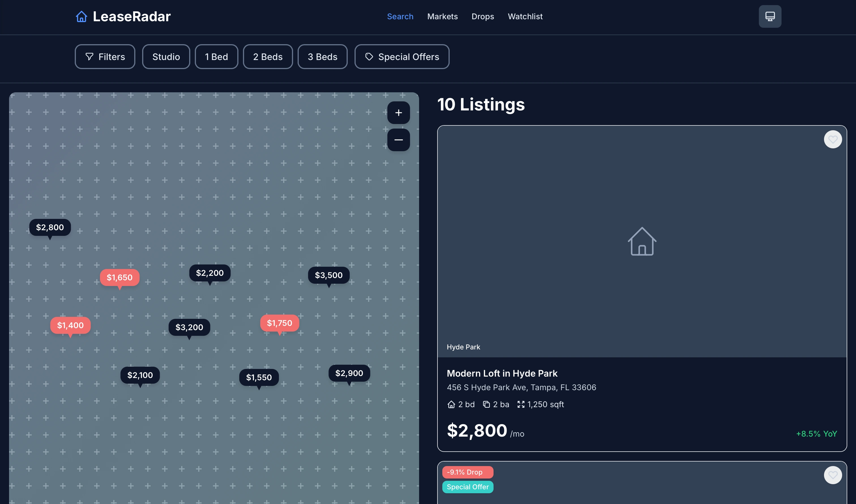The image size is (856, 504).
Task: Zoom in the map with plus button
Action: pos(398,113)
